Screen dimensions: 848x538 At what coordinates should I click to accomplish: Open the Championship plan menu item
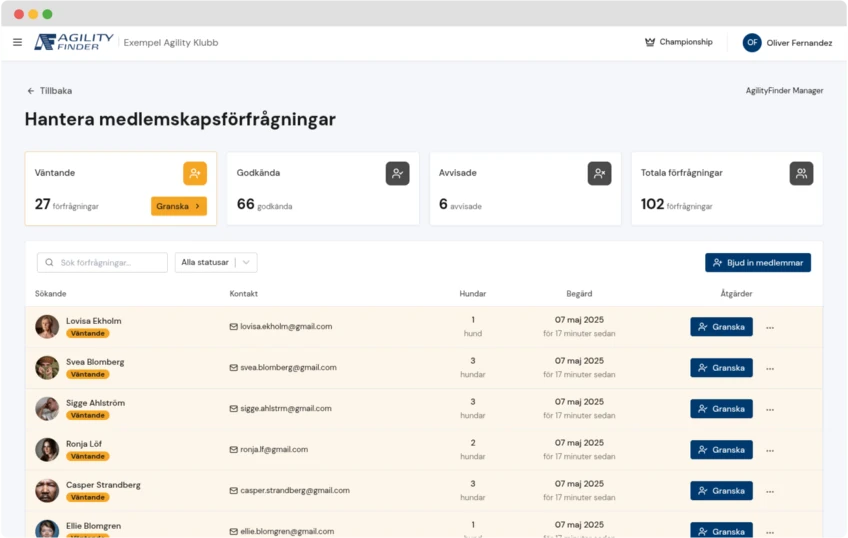coord(679,42)
